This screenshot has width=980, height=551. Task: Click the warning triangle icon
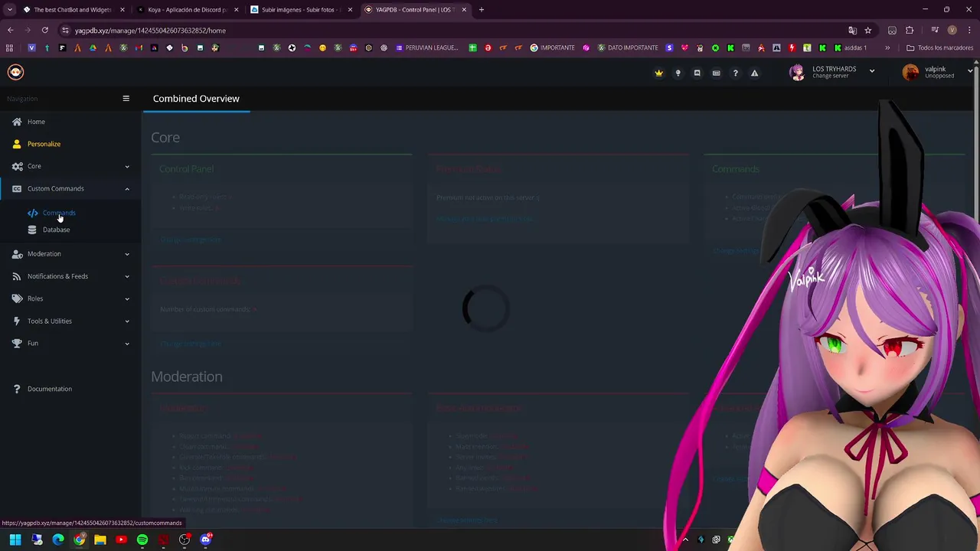point(754,73)
